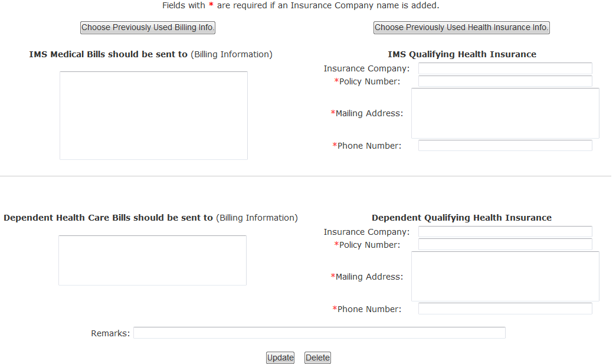Select Dependent insurance Phone Number field
Screen dimensions: 616x364
coord(505,309)
